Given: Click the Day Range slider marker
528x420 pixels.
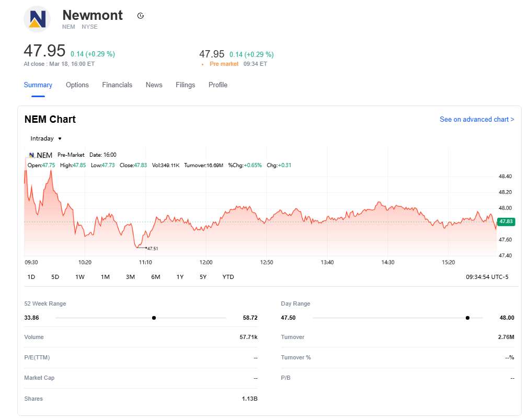Looking at the screenshot, I should pyautogui.click(x=467, y=318).
